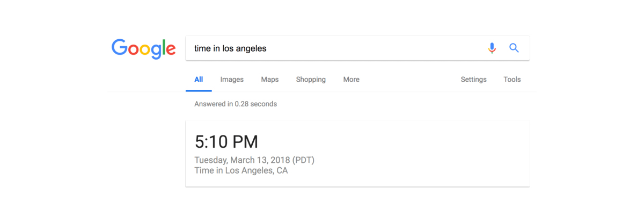The height and width of the screenshot is (215, 644).
Task: Click the date 'Tuesday, March 13, 2018'
Action: 242,160
